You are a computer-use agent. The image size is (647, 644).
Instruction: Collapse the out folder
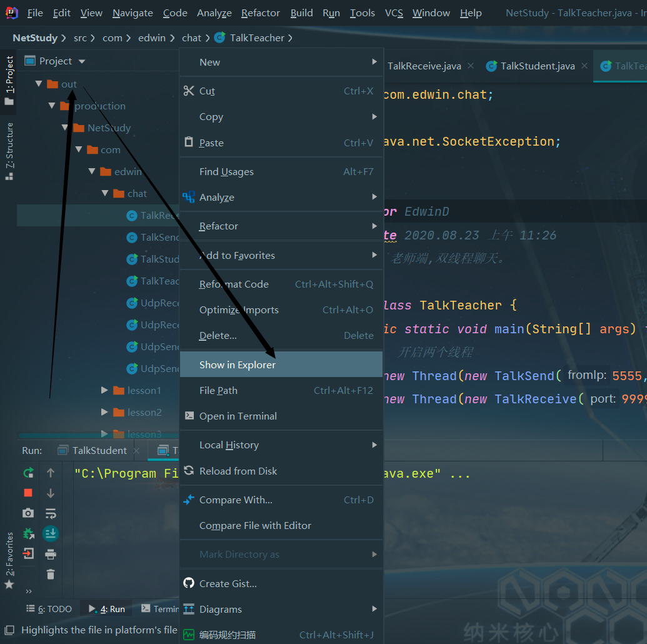(39, 84)
